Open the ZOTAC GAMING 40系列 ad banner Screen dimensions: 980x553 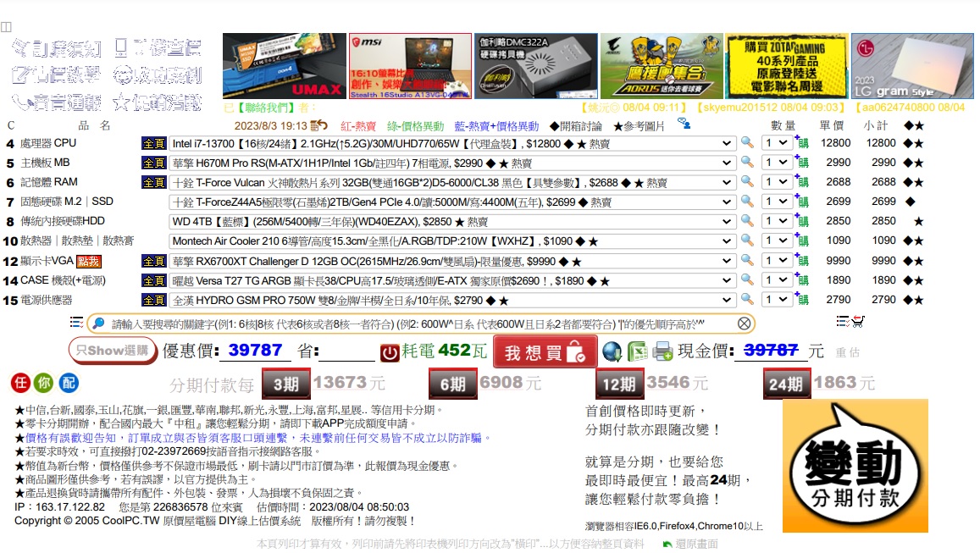click(x=786, y=66)
